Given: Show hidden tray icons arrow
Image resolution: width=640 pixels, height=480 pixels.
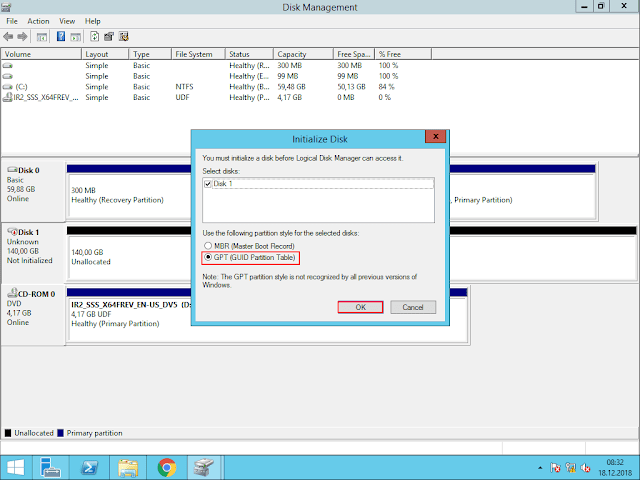Looking at the screenshot, I should (540, 468).
